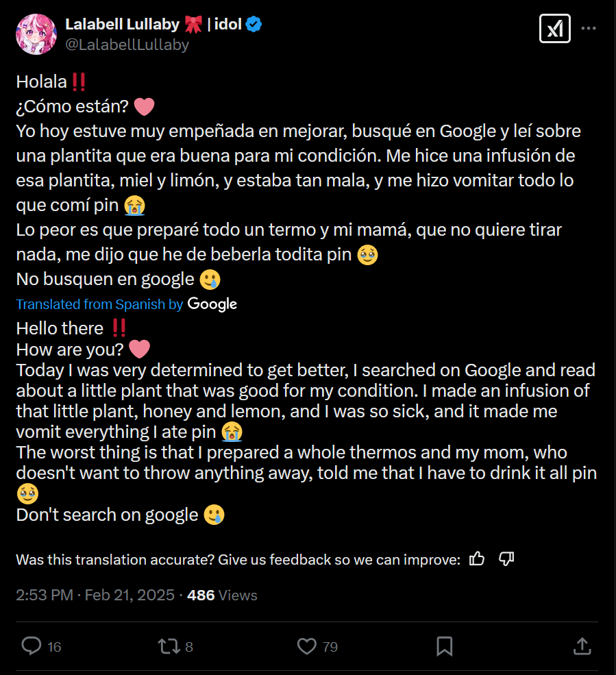Click the repost arrows icon
Screen dimensions: 616x675
[167, 646]
